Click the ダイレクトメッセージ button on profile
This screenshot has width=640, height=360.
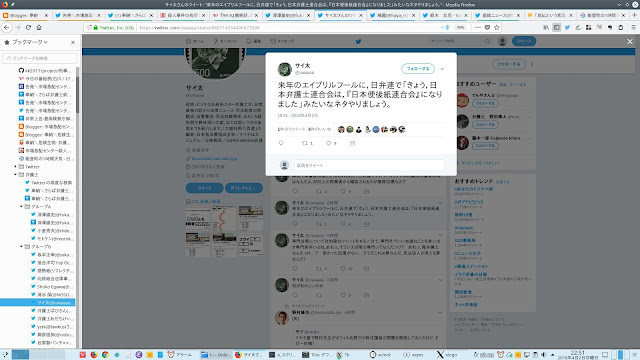click(x=244, y=188)
